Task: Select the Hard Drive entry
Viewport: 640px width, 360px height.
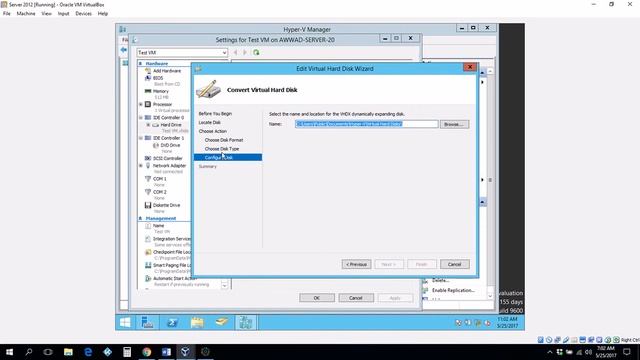Action: (171, 125)
